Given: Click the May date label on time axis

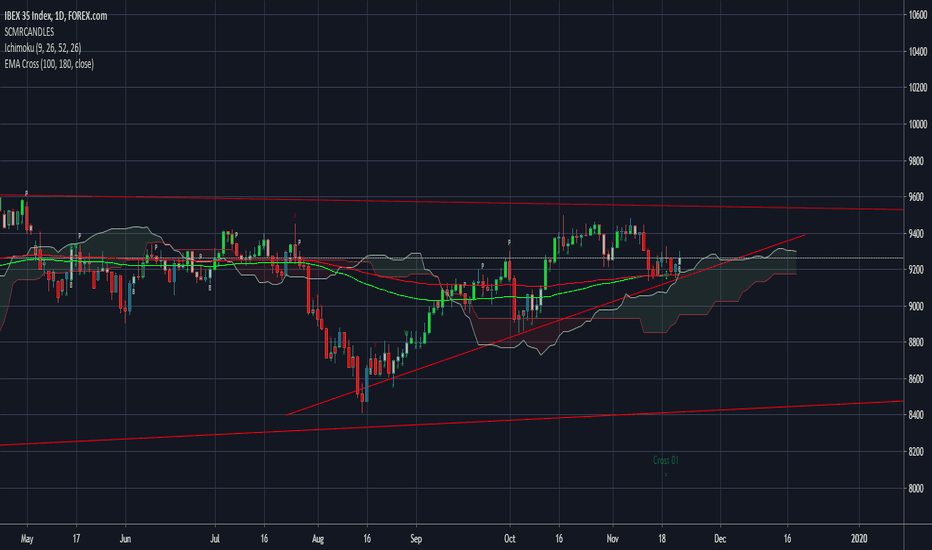Looking at the screenshot, I should (x=27, y=539).
